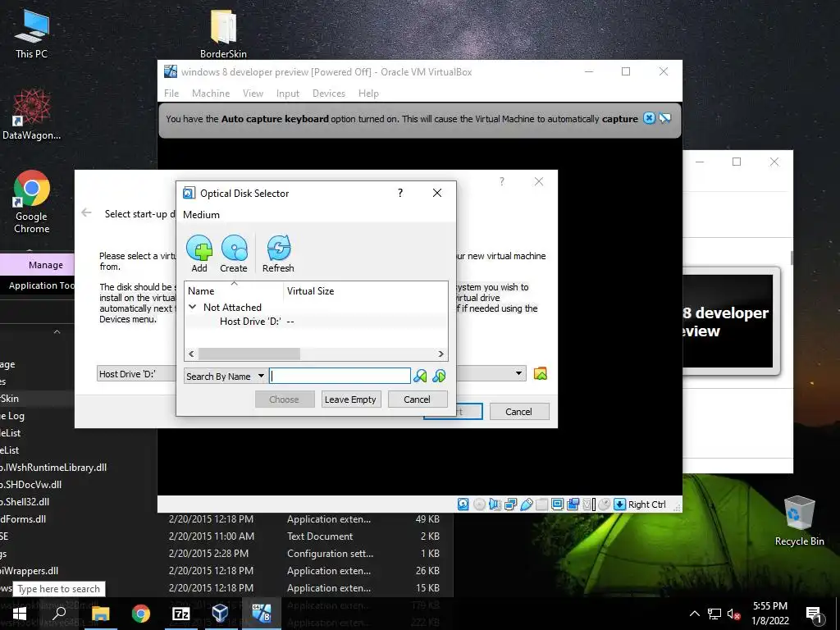Select the DataWagon desktop shortcut
Image resolution: width=840 pixels, height=630 pixels.
[x=32, y=115]
